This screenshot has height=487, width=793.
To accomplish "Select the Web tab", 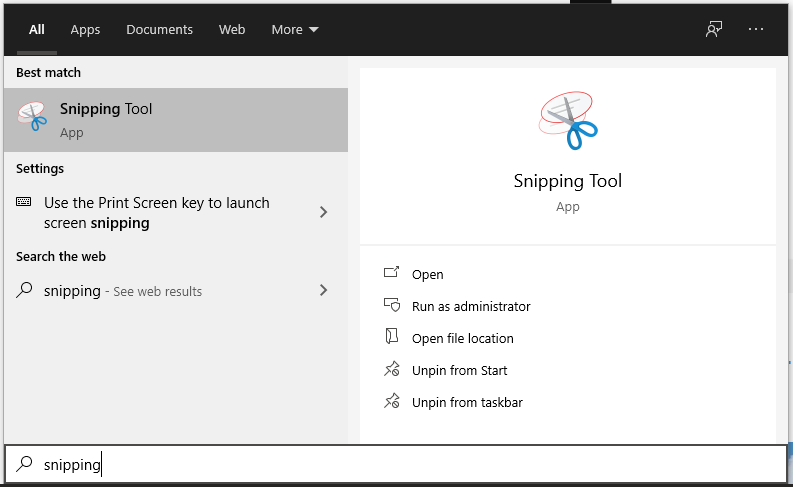I will pos(232,29).
